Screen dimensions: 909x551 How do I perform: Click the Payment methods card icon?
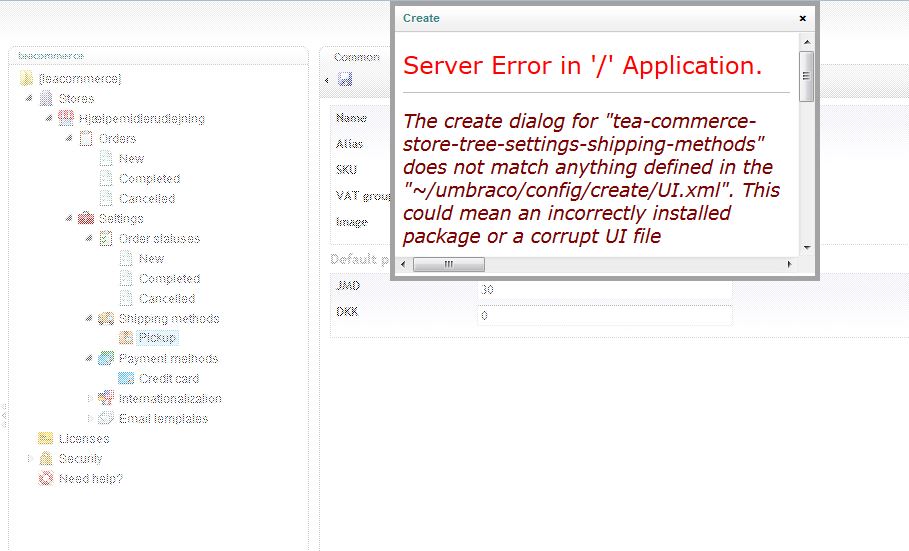pyautogui.click(x=106, y=358)
